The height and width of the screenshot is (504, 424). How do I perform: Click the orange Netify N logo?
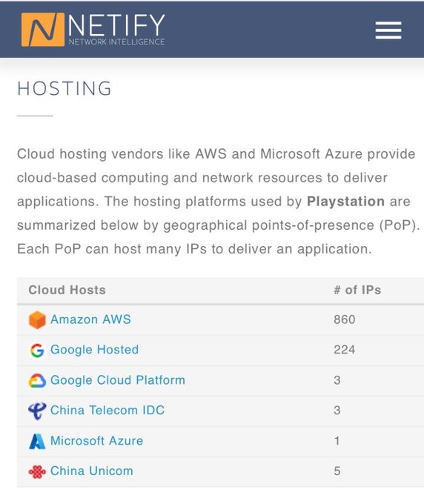[x=43, y=30]
